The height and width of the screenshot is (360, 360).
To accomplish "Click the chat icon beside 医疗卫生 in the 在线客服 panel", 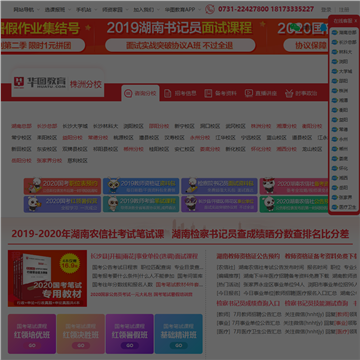I will pyautogui.click(x=335, y=207).
